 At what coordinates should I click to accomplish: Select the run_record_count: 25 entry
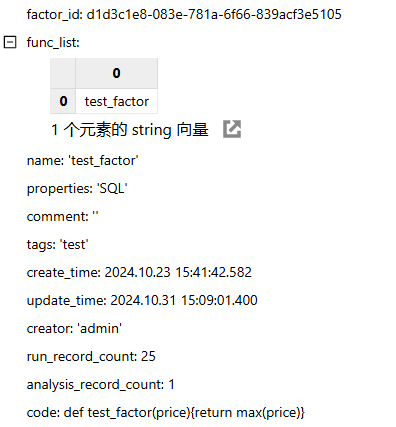(x=91, y=357)
